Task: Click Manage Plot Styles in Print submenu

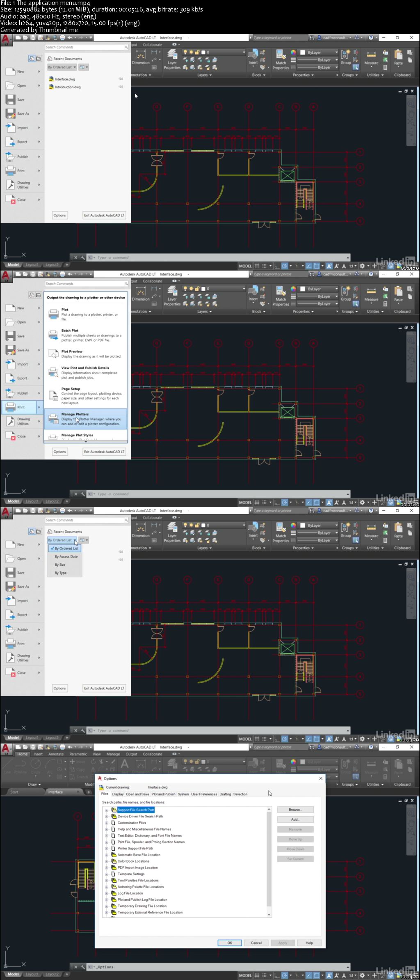Action: click(x=85, y=436)
